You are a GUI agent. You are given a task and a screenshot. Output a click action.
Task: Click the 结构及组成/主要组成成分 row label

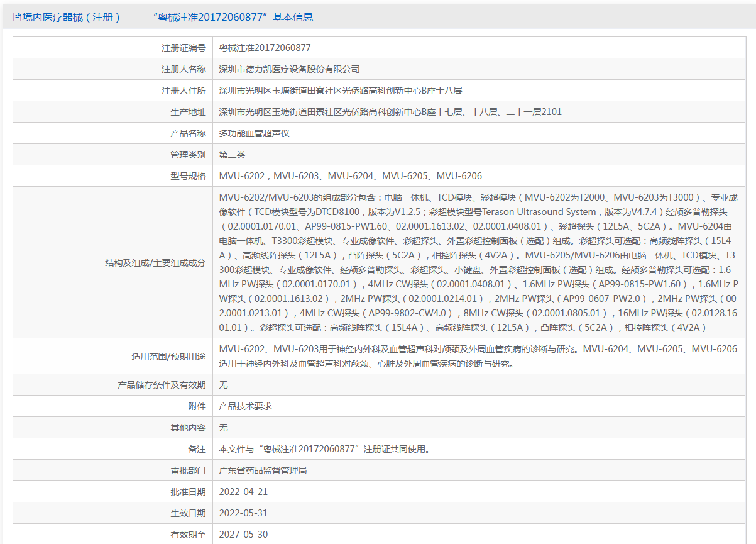tap(155, 263)
